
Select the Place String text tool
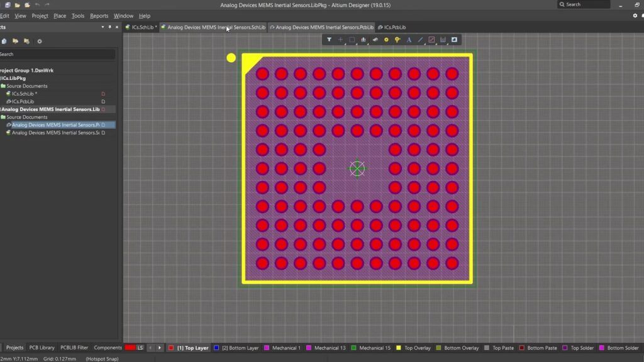[x=409, y=40]
